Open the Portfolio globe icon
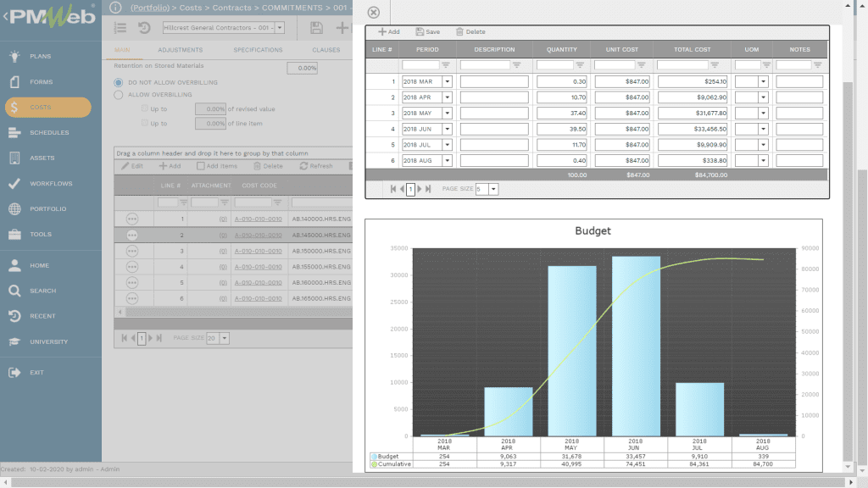 pyautogui.click(x=14, y=209)
